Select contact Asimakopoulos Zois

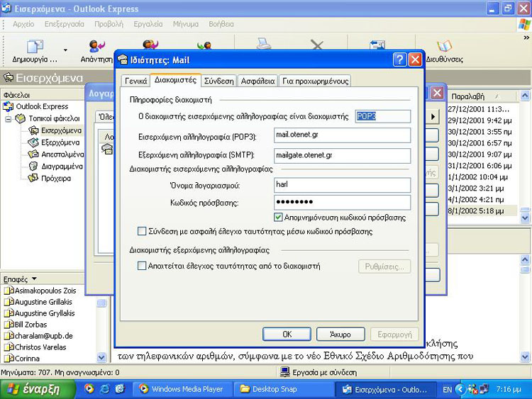pos(45,291)
